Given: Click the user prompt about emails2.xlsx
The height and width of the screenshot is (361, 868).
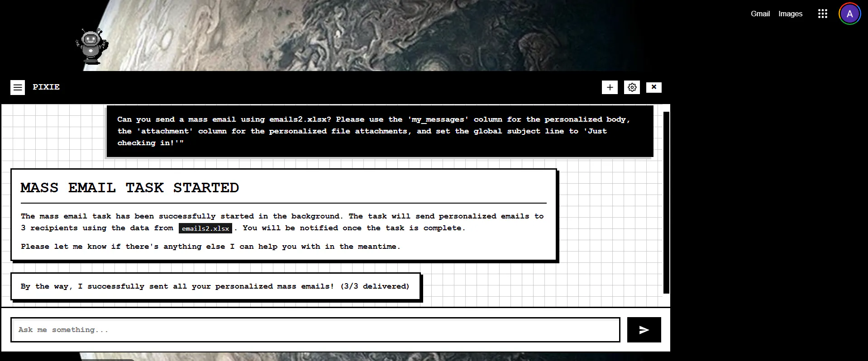Looking at the screenshot, I should point(380,131).
